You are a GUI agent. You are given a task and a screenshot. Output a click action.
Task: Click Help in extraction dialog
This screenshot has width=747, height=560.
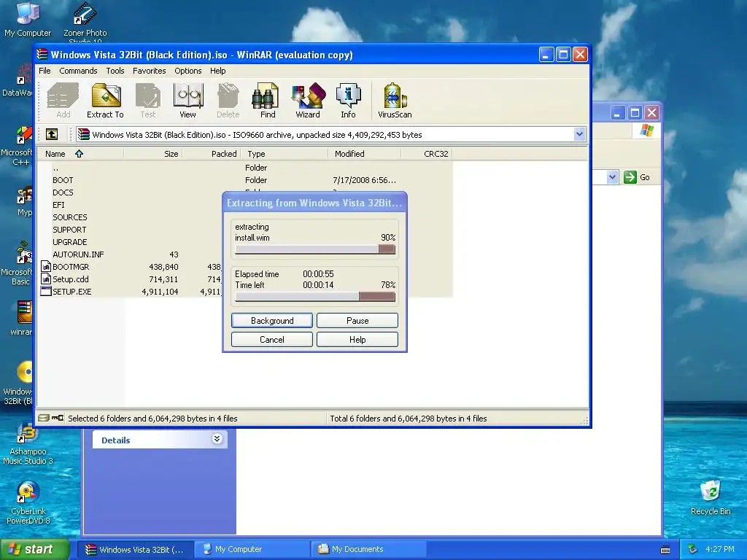coord(357,340)
